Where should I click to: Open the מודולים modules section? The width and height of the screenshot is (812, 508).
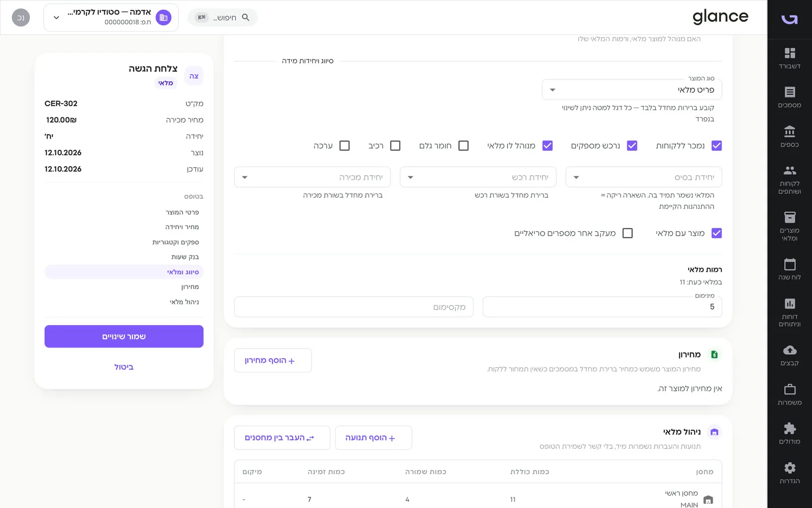(790, 434)
